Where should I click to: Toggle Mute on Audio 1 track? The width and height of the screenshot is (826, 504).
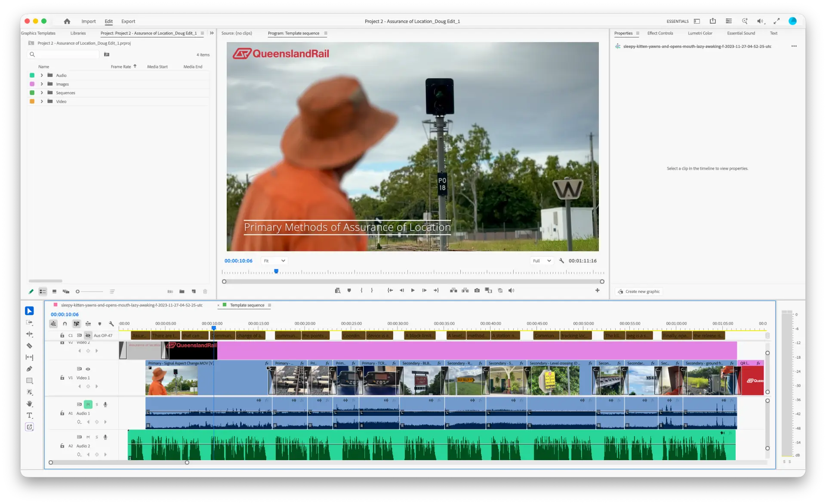click(x=88, y=405)
